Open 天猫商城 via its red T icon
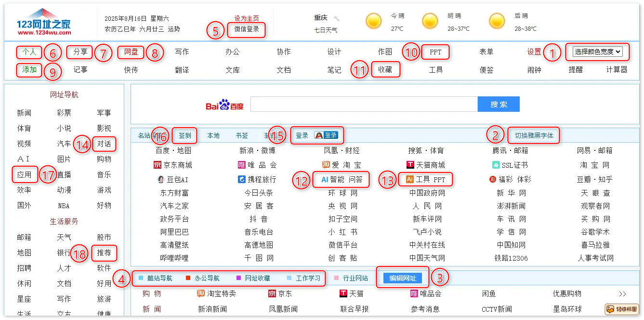644x320 pixels. (x=410, y=165)
